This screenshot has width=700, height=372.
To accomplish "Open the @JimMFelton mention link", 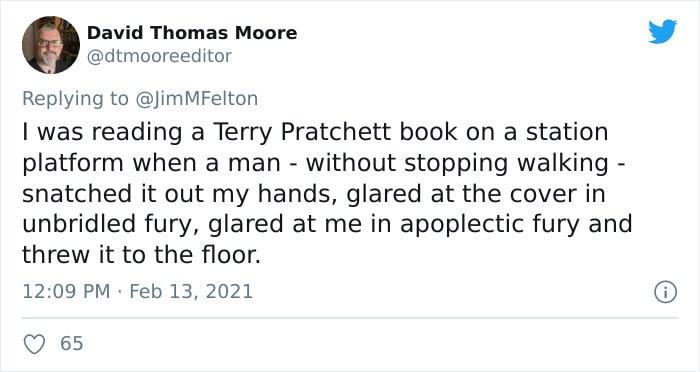I will (196, 99).
